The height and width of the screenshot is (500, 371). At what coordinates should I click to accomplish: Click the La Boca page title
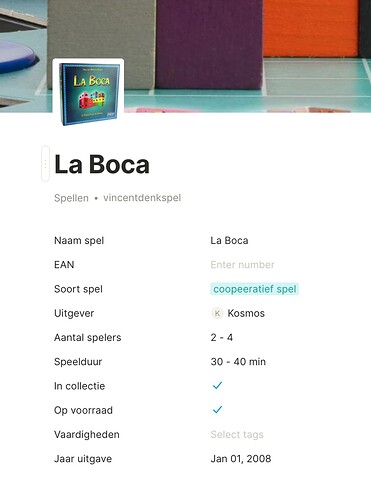(102, 164)
